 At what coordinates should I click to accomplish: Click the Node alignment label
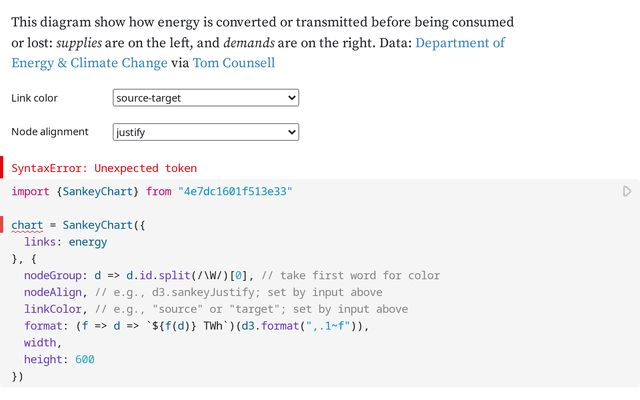(x=50, y=132)
